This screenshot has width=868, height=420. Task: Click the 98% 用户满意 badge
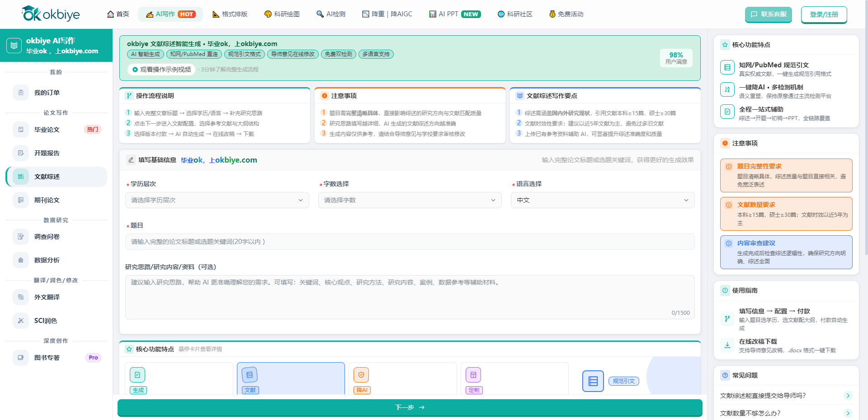(x=676, y=58)
